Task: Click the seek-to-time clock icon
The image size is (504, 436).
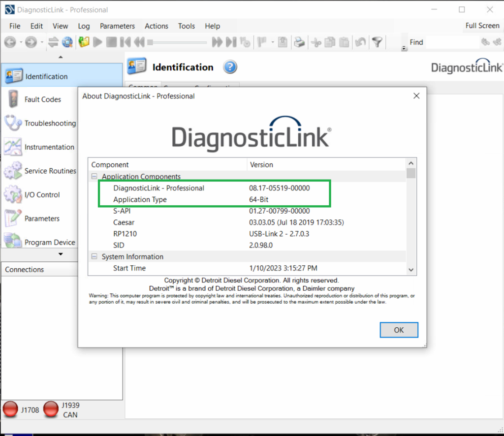Action: click(x=245, y=42)
